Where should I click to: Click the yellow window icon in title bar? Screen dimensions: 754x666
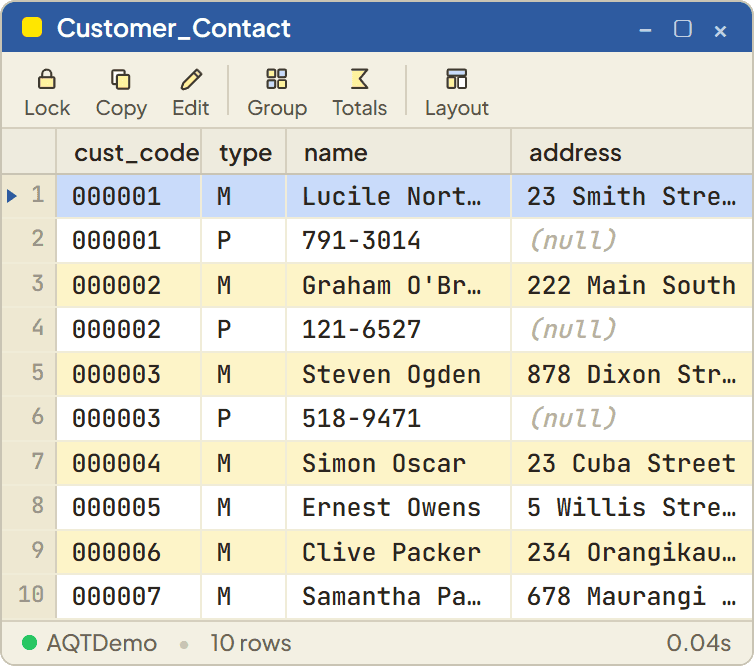point(32,27)
